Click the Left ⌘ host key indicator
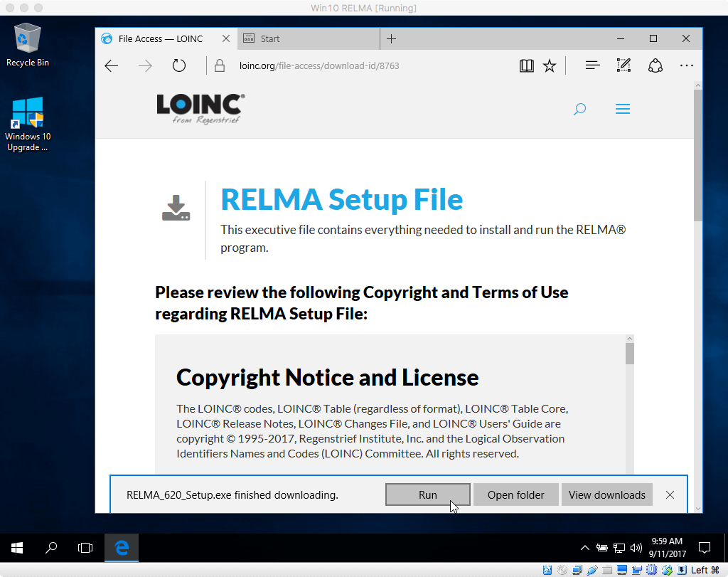 coord(705,570)
